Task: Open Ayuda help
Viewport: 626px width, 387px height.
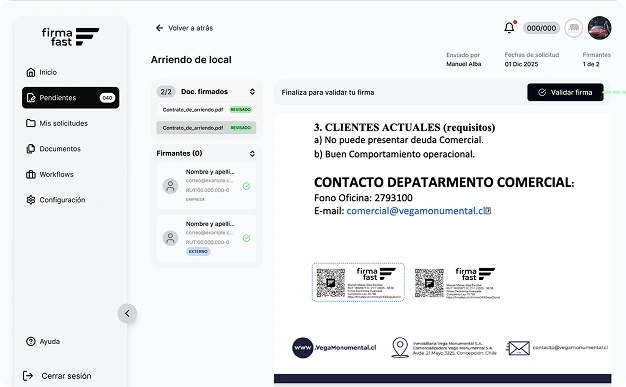Action: coord(43,341)
